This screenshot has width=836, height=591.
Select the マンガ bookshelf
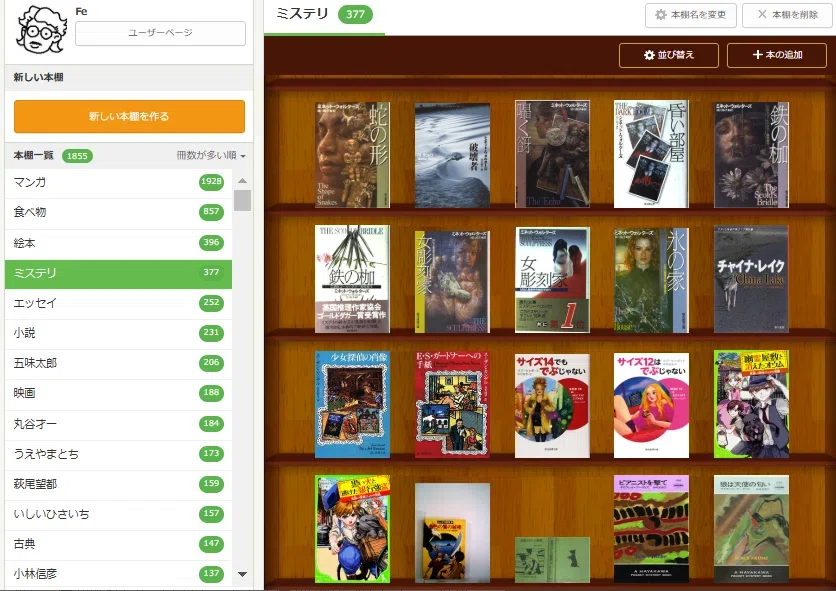click(x=118, y=182)
